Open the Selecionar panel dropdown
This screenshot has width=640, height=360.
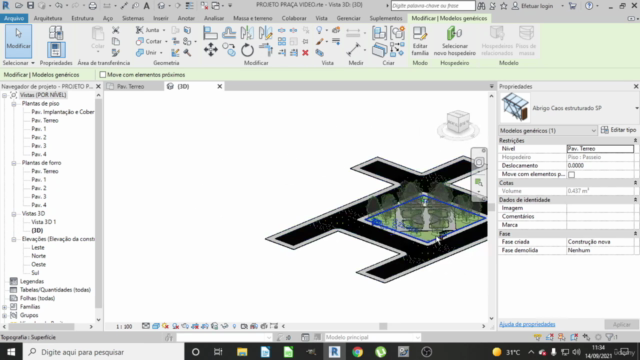[18, 63]
